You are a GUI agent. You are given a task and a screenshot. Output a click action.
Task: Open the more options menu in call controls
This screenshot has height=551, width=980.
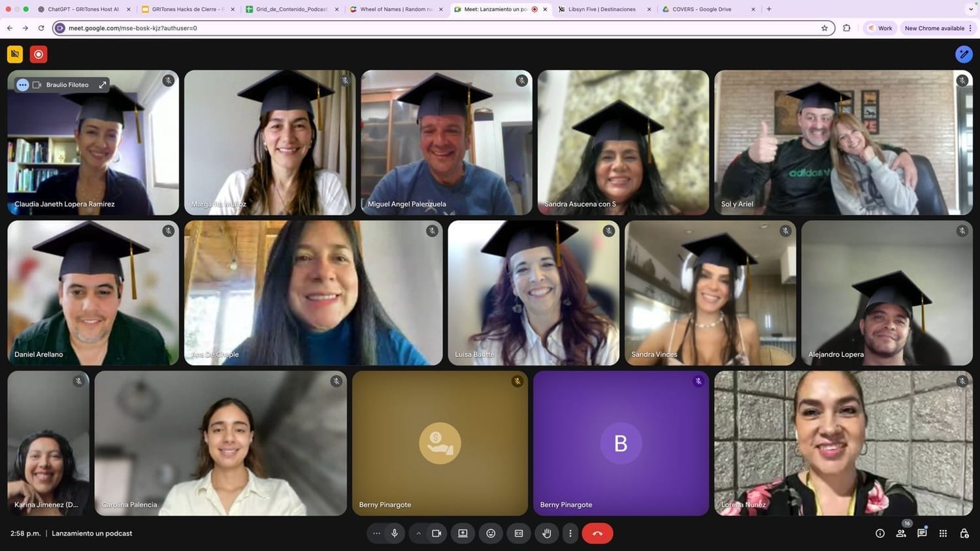coord(570,533)
